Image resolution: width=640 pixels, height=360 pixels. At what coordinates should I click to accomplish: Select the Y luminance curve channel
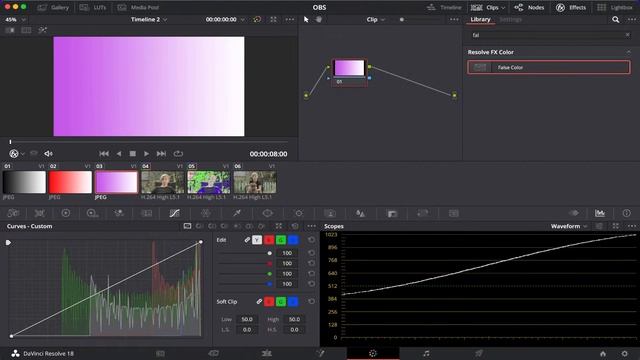pyautogui.click(x=257, y=240)
